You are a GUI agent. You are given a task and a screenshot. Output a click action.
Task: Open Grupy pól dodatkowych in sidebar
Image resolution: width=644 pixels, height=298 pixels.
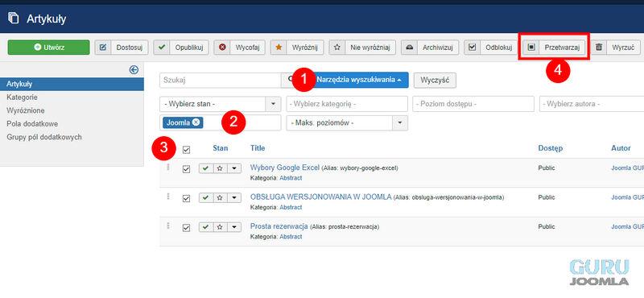[x=44, y=137]
